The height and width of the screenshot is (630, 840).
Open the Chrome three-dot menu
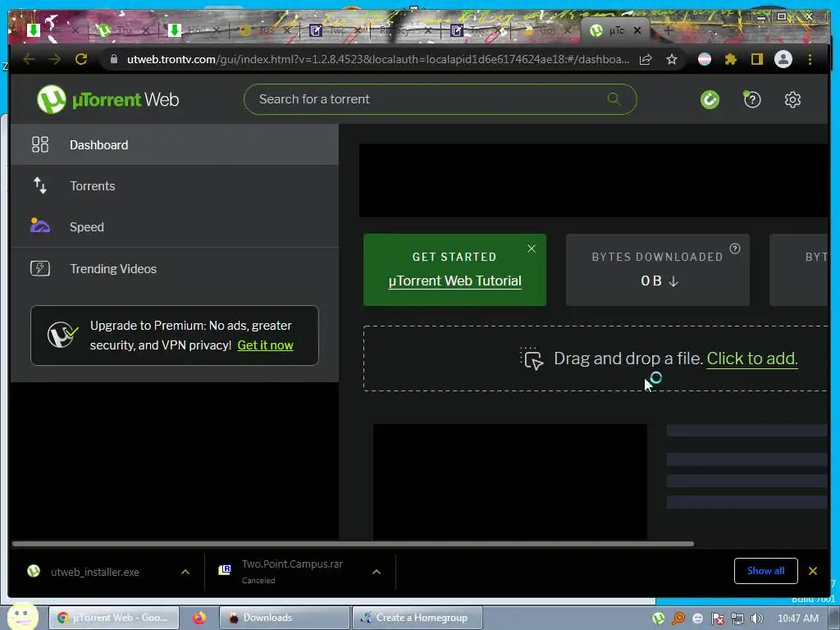point(810,59)
